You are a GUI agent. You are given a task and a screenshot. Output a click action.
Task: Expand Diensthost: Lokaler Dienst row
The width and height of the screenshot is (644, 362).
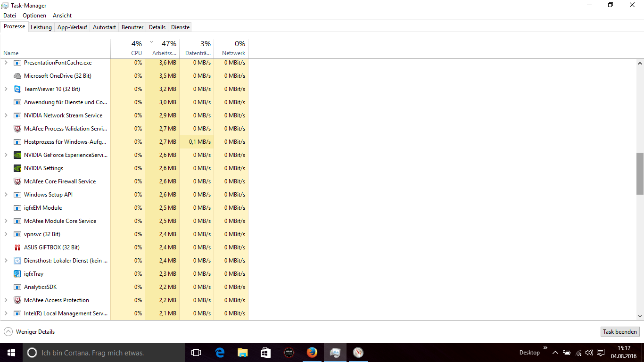[6, 261]
